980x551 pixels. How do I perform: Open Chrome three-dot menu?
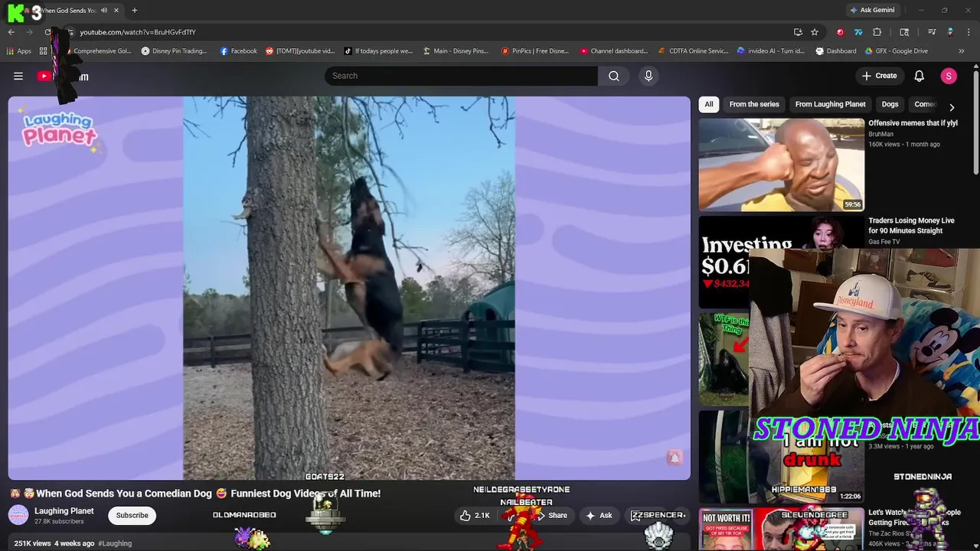[x=969, y=32]
